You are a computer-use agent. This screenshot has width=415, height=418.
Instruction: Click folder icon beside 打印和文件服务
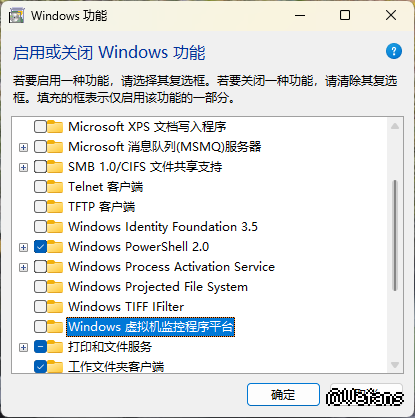[55, 347]
